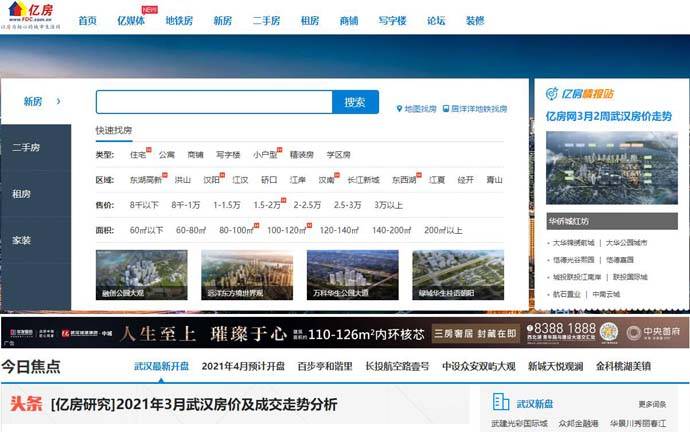
Task: Open the 亿媒体 nav item
Action: pyautogui.click(x=131, y=21)
